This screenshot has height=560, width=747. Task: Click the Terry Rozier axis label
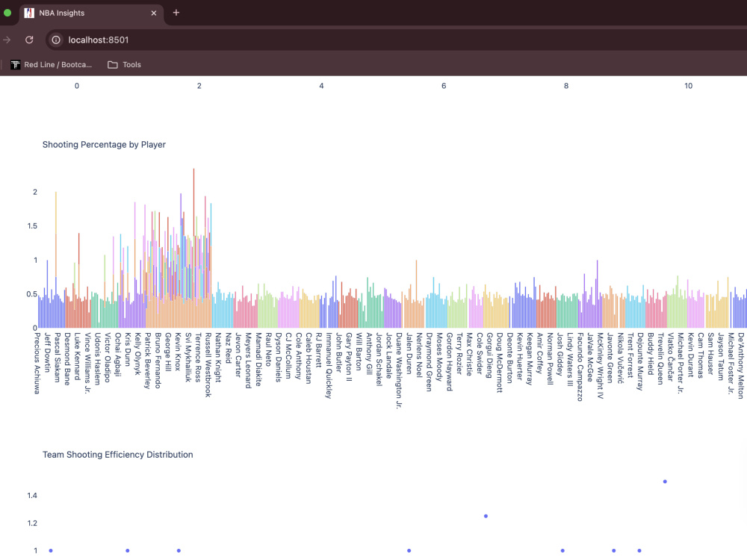point(459,353)
